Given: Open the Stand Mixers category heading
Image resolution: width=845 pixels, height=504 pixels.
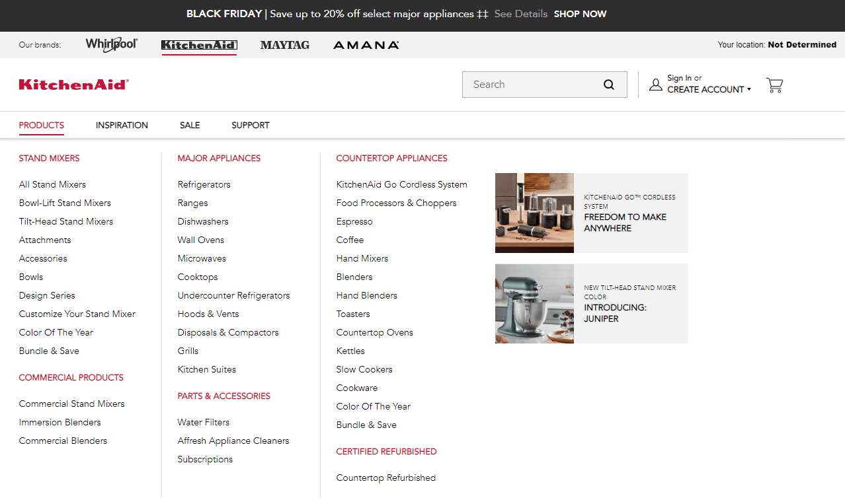Looking at the screenshot, I should click(x=50, y=158).
